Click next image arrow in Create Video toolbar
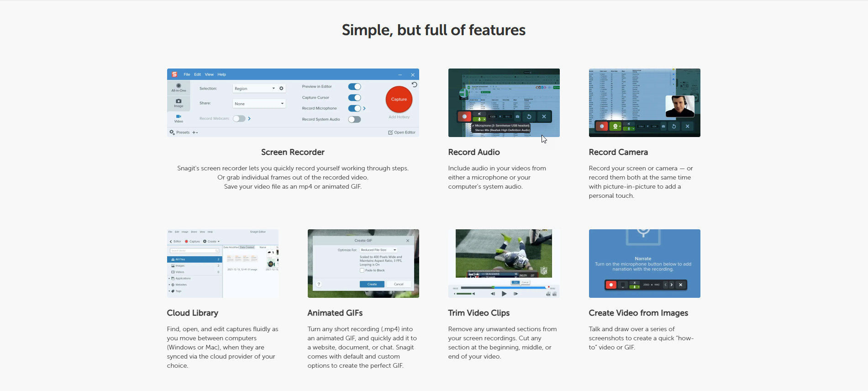The image size is (868, 391). 671,285
